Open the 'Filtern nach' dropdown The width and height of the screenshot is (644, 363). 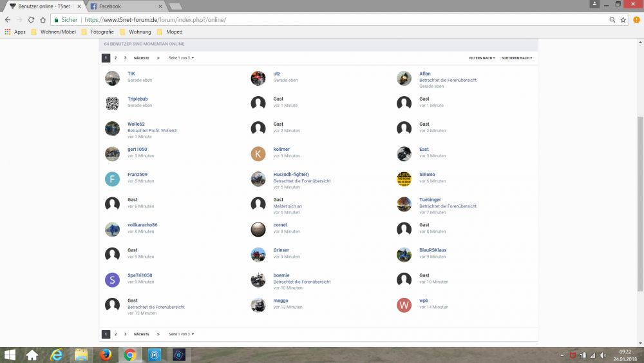pos(482,58)
